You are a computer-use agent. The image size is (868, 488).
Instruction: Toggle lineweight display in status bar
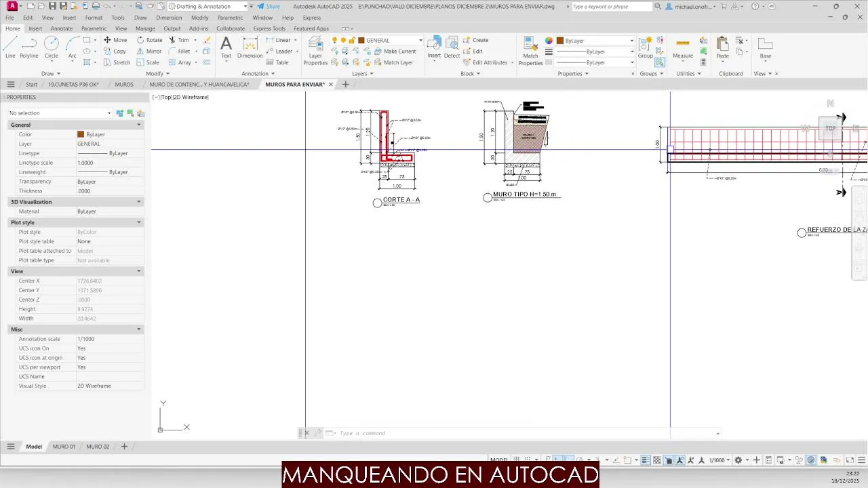pos(646,460)
